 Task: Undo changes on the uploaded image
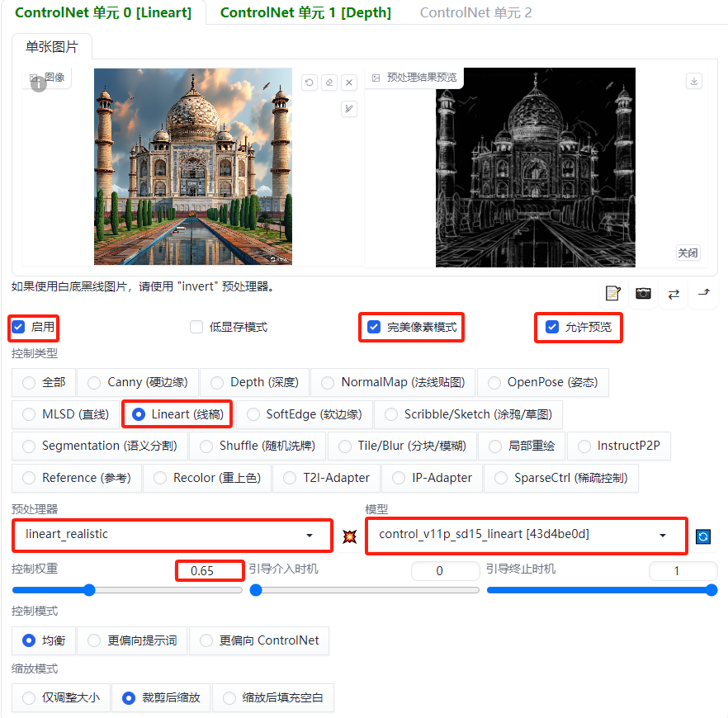309,83
